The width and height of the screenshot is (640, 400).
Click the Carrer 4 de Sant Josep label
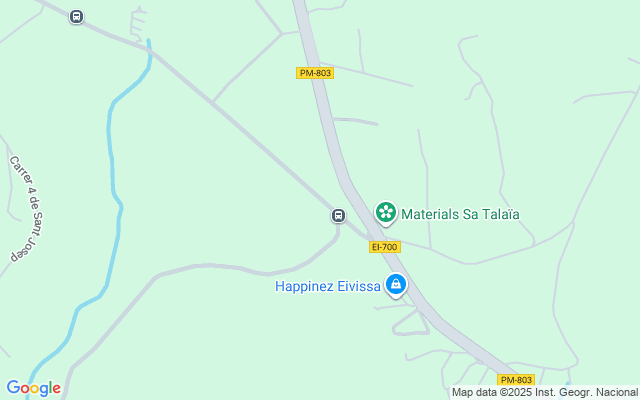pyautogui.click(x=27, y=209)
